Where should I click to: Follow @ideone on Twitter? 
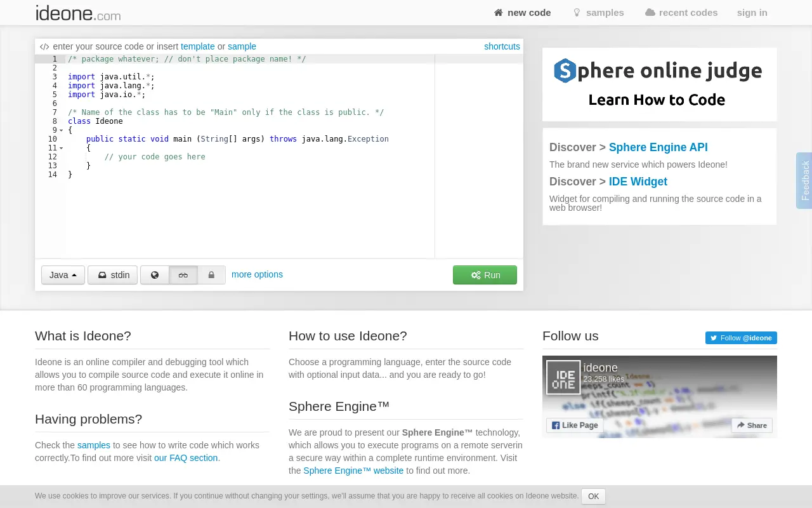[741, 338]
